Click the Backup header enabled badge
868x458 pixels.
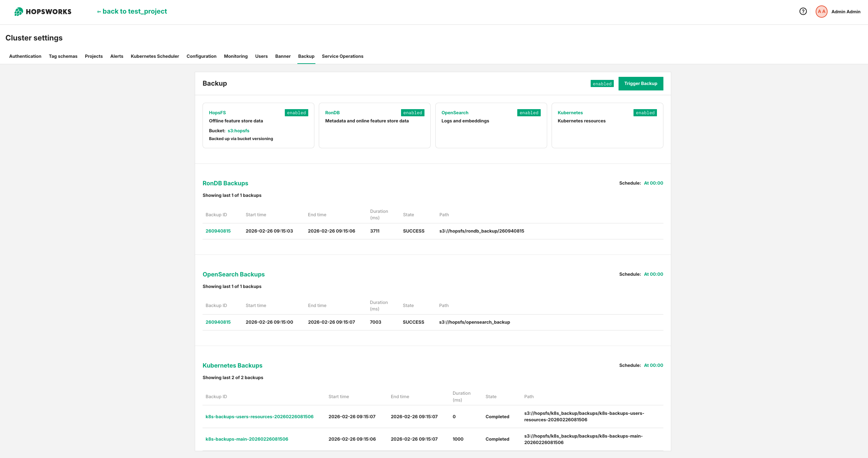602,84
